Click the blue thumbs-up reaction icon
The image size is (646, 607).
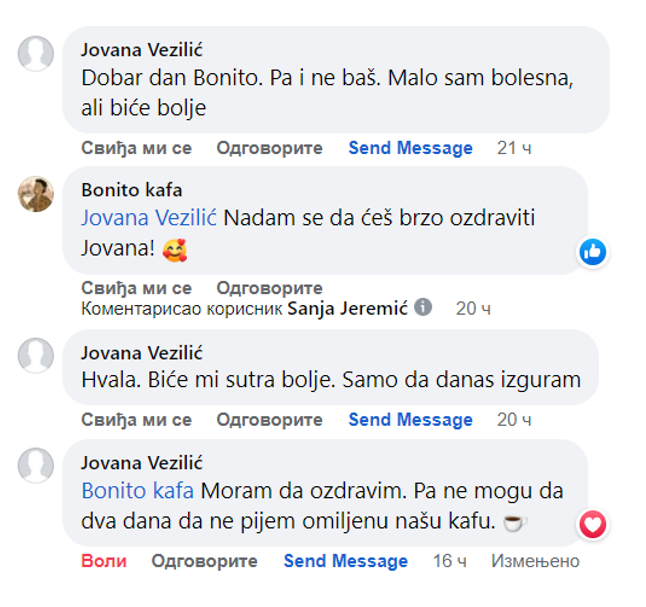click(x=592, y=252)
